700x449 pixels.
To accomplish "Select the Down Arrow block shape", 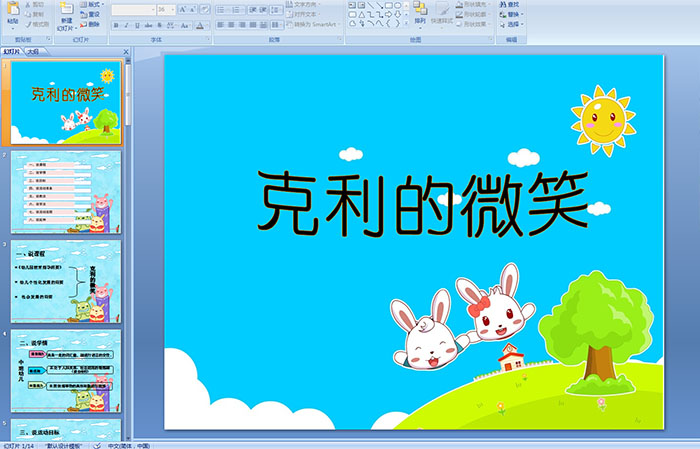I will click(x=397, y=15).
